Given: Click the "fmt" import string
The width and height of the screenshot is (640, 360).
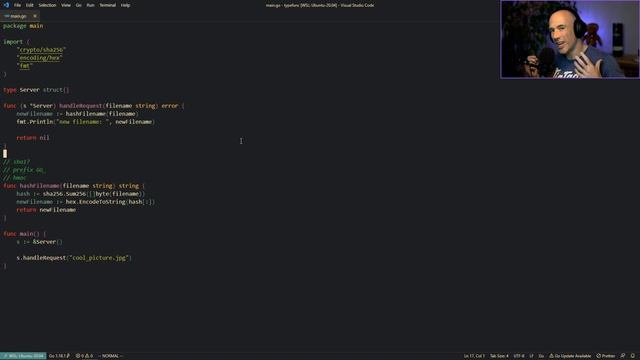Looking at the screenshot, I should (24, 66).
